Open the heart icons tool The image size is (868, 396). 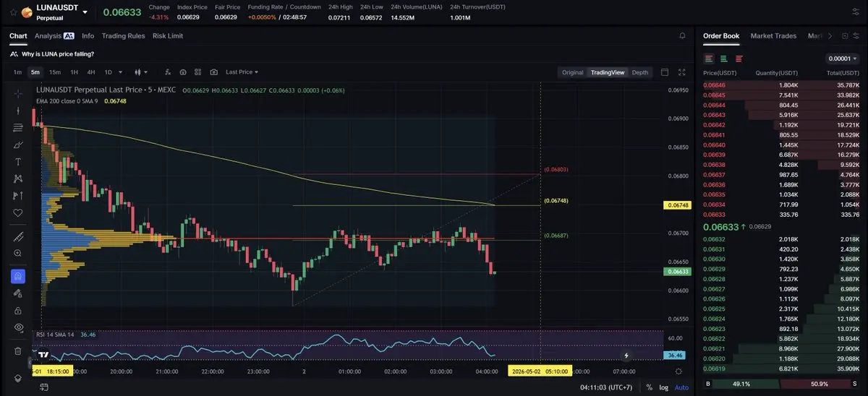(x=18, y=213)
